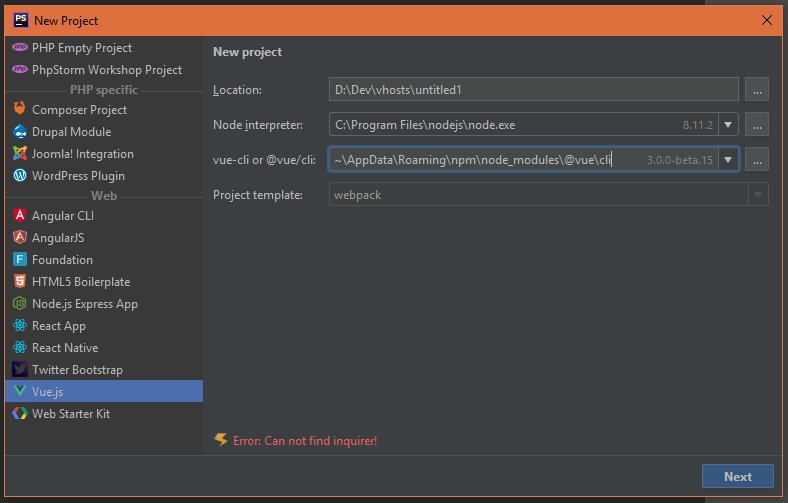Screen dimensions: 788x503
Task: Click the WordPress Plugin logo icon
Action: click(20, 175)
